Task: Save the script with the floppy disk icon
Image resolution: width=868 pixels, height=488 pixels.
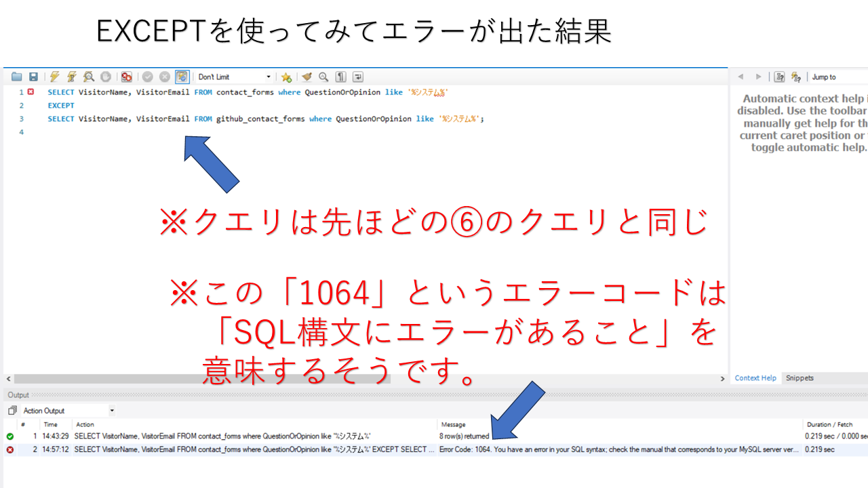Action: click(x=33, y=77)
